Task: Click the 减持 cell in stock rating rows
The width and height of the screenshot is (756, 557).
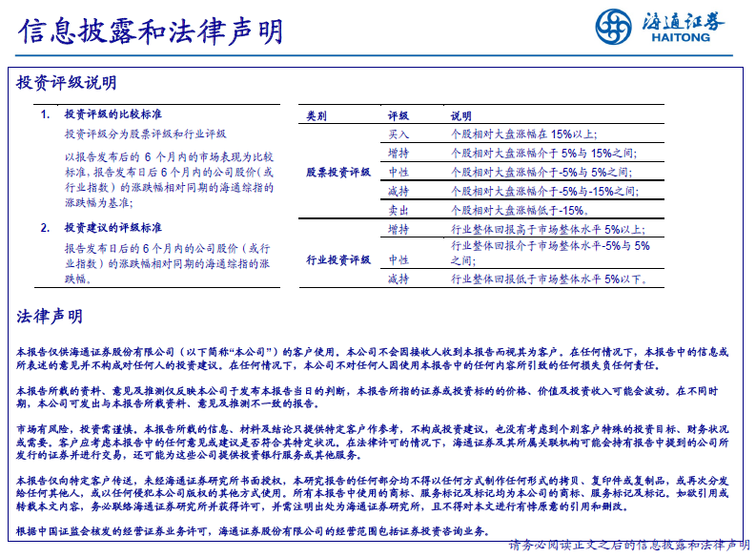Action: [x=398, y=192]
